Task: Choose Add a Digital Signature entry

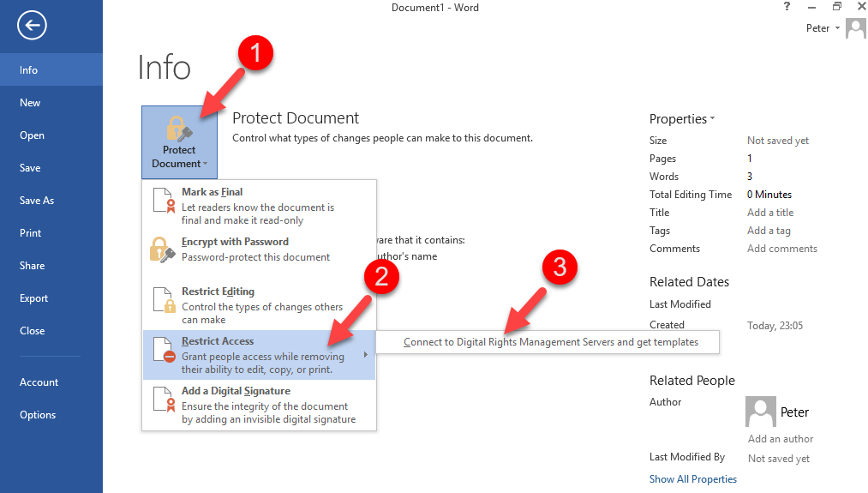Action: (x=259, y=405)
